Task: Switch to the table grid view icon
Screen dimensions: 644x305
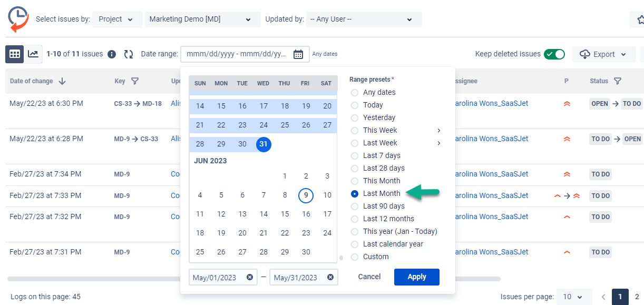Action: tap(15, 54)
